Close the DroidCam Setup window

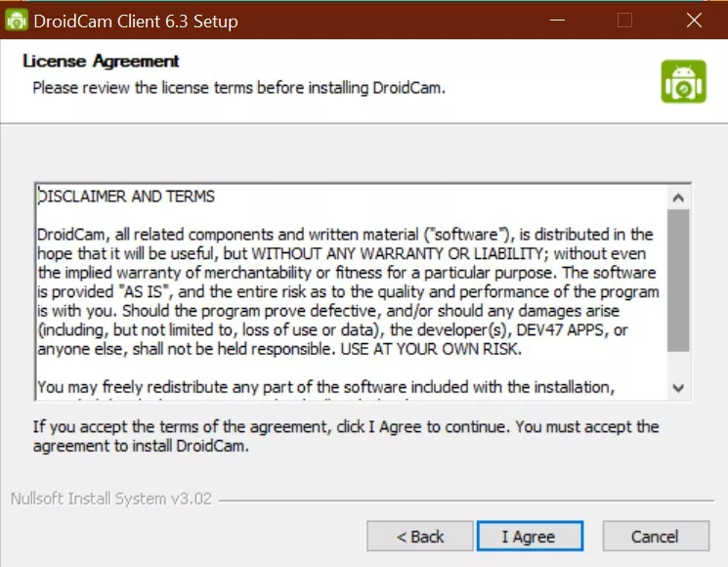pos(694,20)
